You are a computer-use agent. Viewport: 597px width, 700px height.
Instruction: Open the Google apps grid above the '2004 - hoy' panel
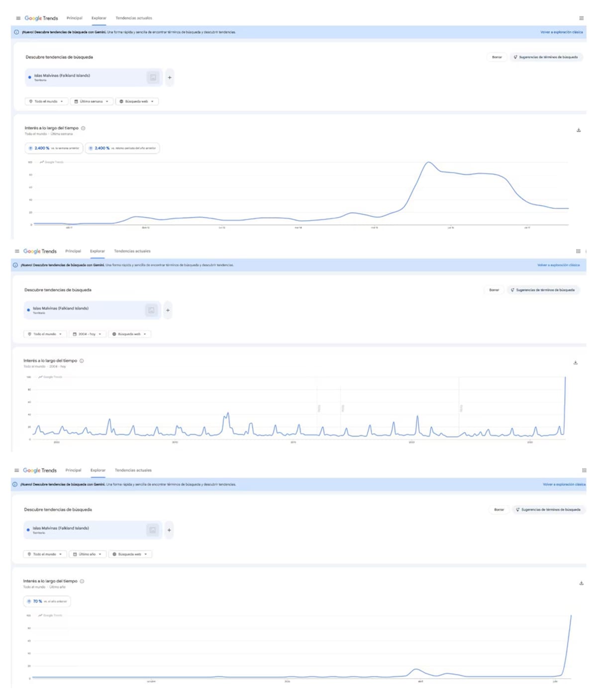(578, 251)
